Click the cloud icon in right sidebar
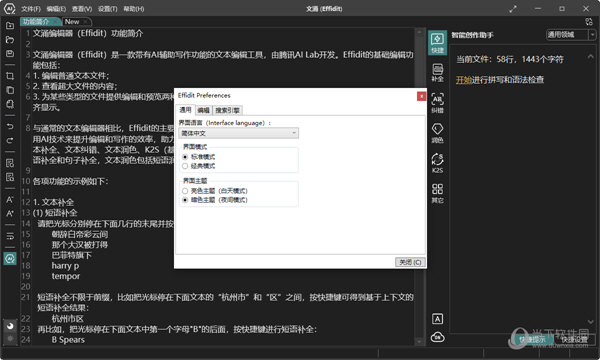Screen dimensions: 600x360 point(437,337)
